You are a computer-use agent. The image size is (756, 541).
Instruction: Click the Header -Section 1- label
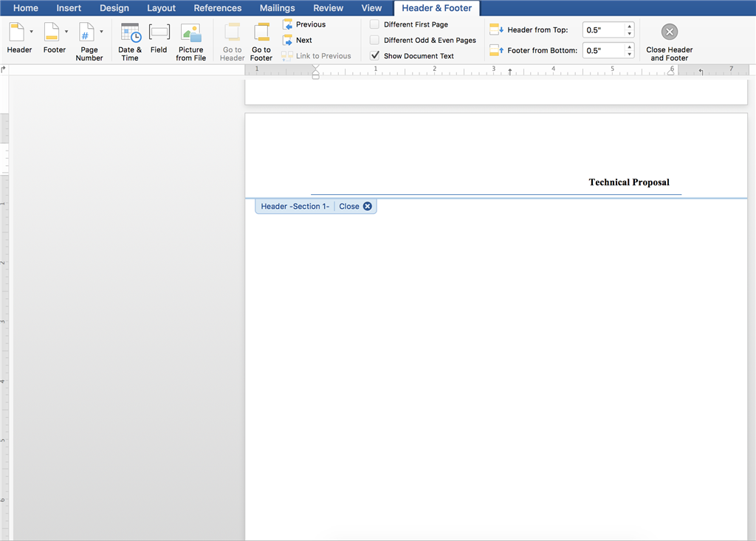tap(295, 207)
